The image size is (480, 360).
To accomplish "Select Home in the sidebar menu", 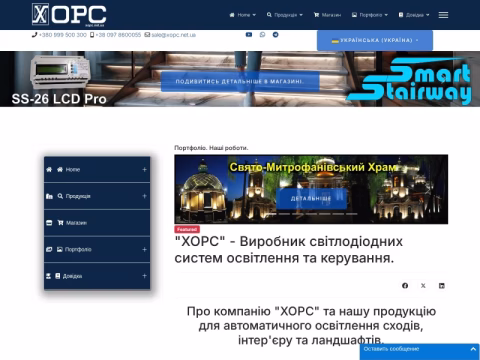I will 73,170.
